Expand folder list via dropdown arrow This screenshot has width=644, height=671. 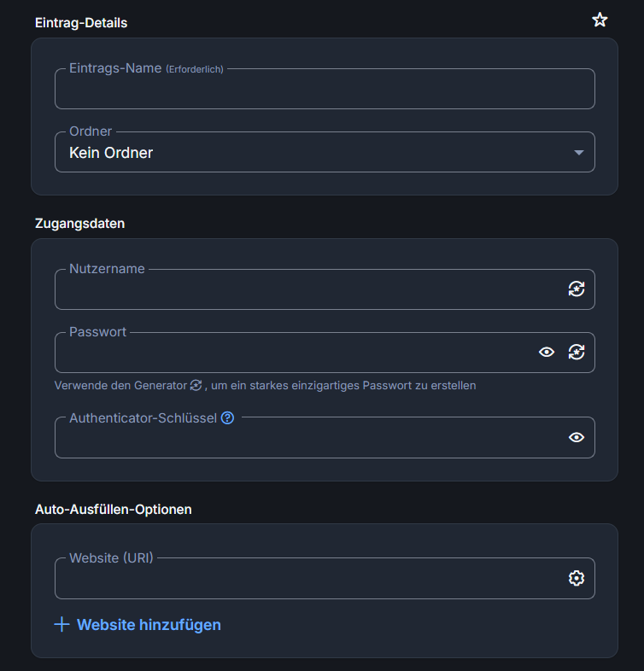point(578,153)
